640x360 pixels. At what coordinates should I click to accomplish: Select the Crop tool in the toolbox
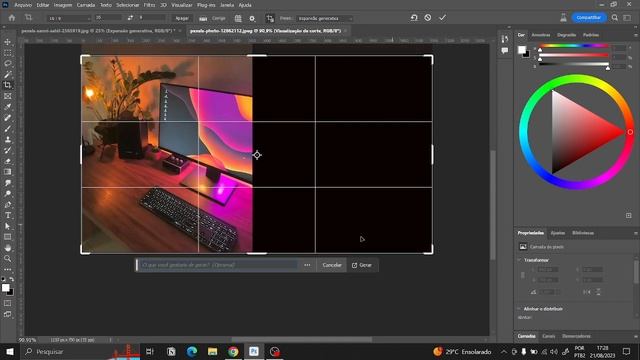click(x=8, y=85)
